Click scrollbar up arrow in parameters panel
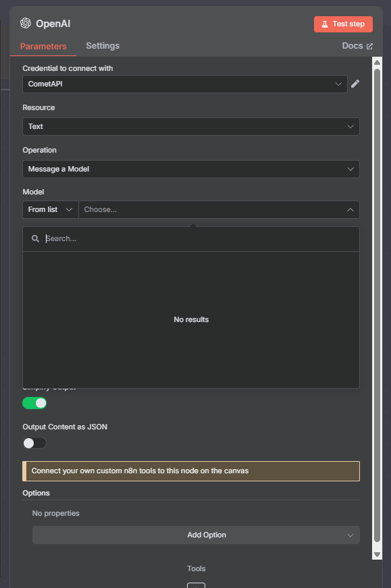The image size is (391, 588). tap(377, 62)
